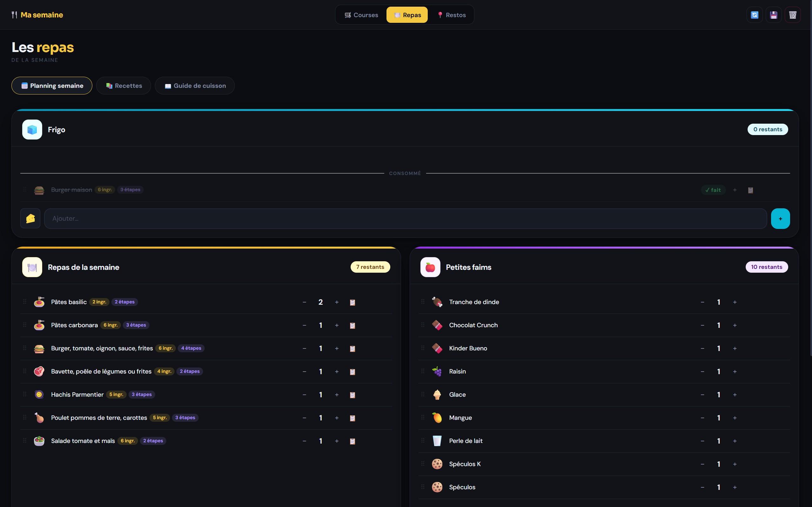Open the Recettes sub-tab
Image resolution: width=812 pixels, height=507 pixels.
(123, 86)
